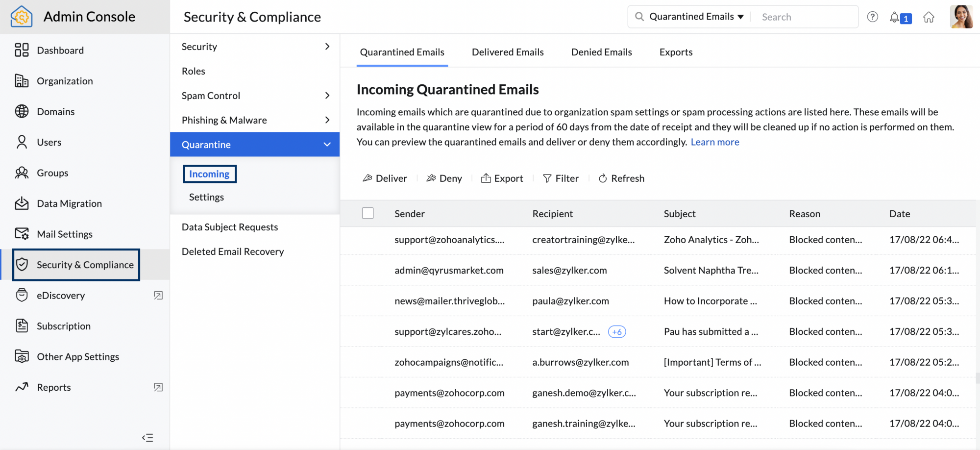980x450 pixels.
Task: Collapse the Quarantine section
Action: point(327,144)
